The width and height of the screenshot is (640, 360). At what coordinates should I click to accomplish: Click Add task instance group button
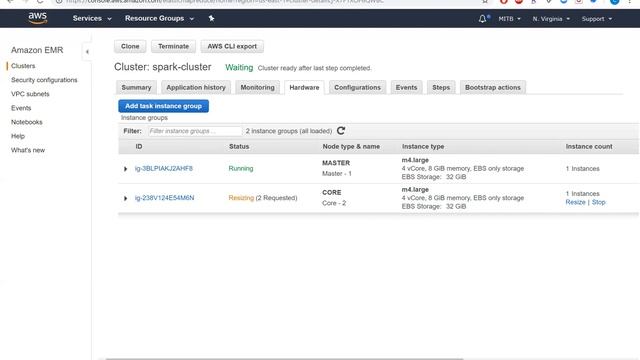164,106
